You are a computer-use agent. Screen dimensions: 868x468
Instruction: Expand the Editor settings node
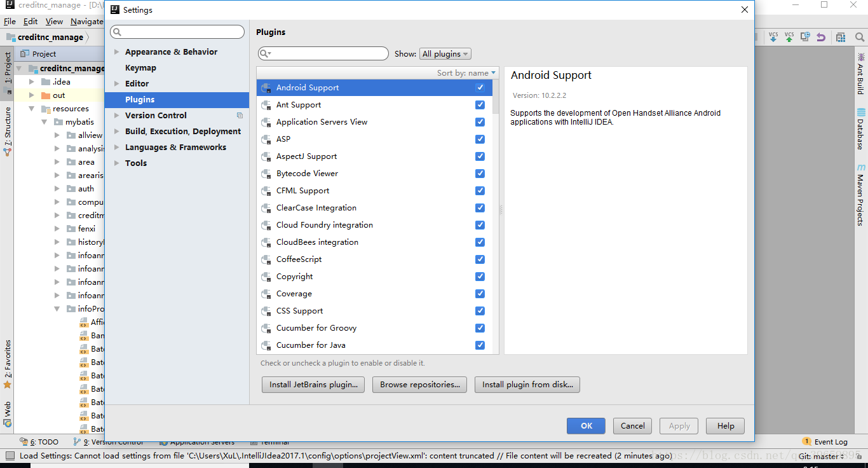[116, 84]
